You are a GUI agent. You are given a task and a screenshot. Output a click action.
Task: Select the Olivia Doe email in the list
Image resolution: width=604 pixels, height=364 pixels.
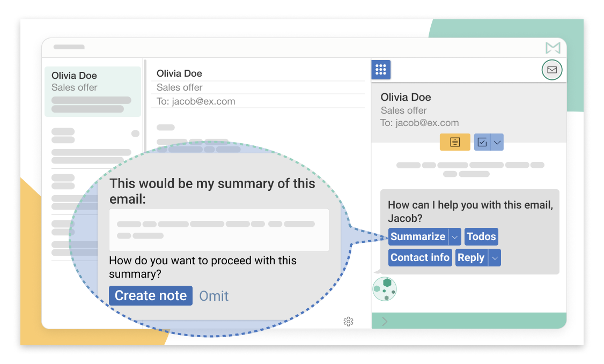click(92, 92)
